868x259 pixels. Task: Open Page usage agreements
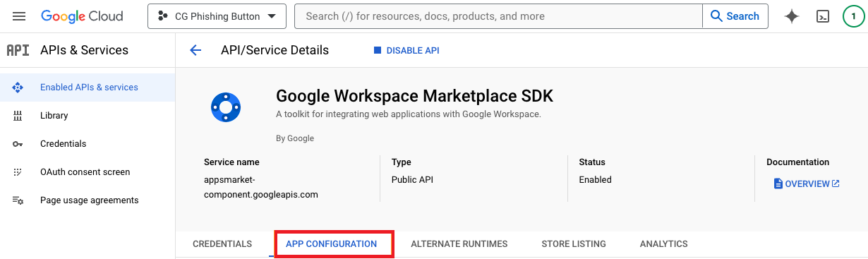click(88, 200)
